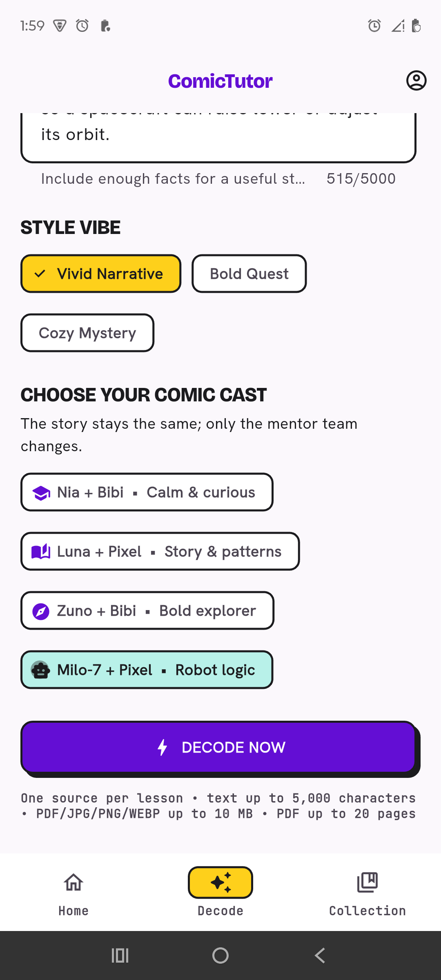Select the Bold Quest style vibe

point(249,274)
